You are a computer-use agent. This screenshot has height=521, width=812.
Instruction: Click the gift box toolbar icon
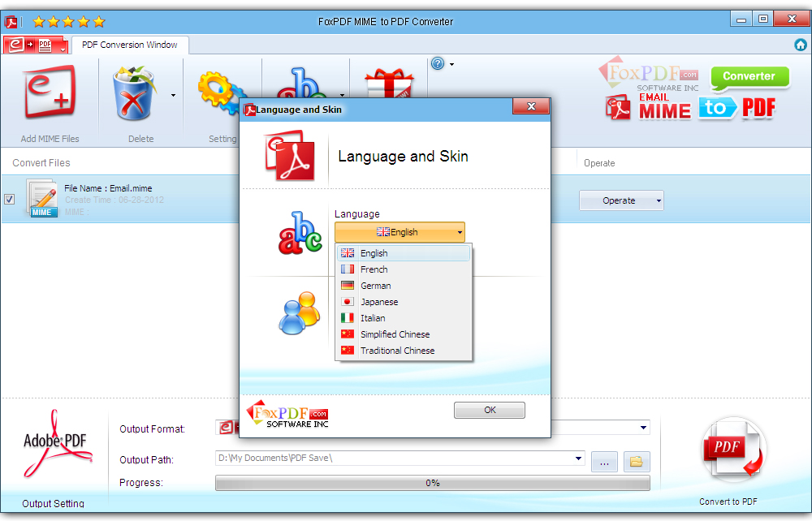[x=389, y=84]
